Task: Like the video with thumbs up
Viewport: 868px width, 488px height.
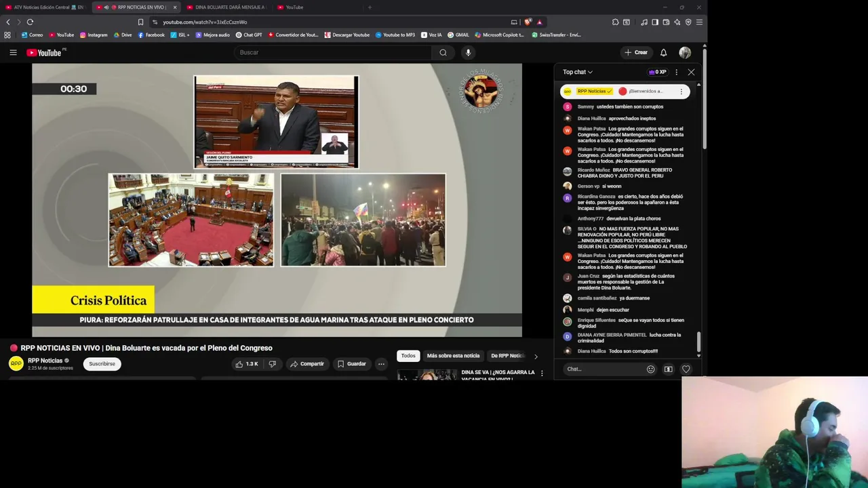Action: coord(247,364)
